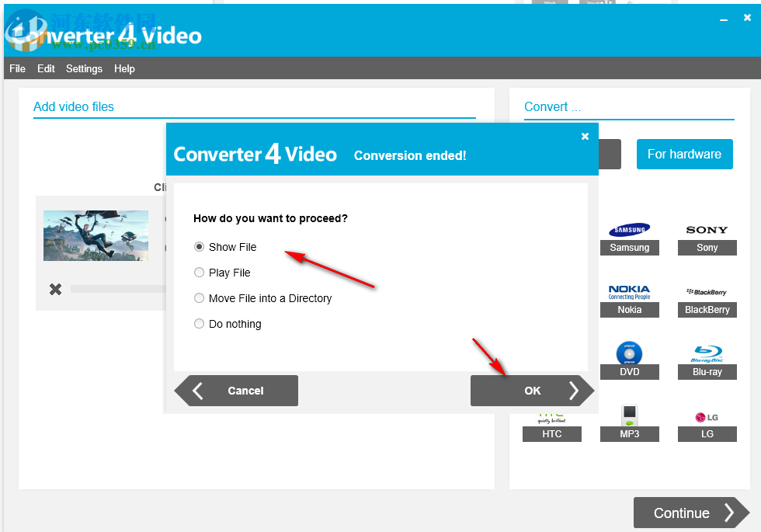Image resolution: width=761 pixels, height=532 pixels.
Task: Open the Settings menu
Action: pos(84,68)
